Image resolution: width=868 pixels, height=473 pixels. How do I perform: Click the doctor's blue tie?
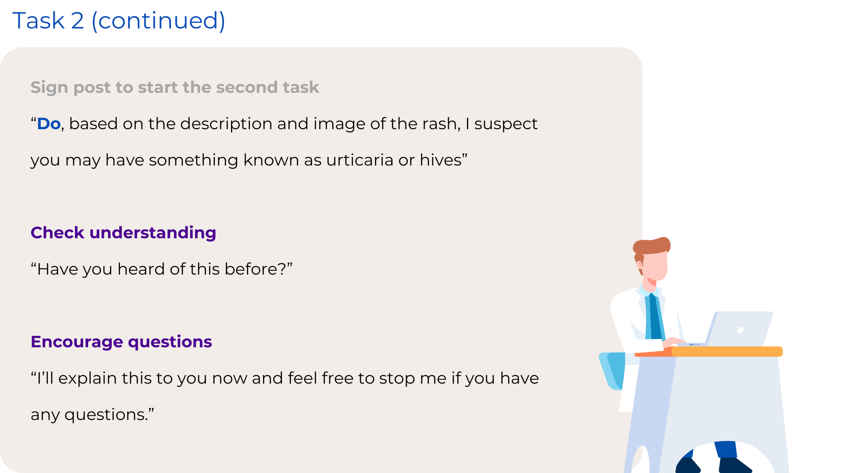click(655, 317)
